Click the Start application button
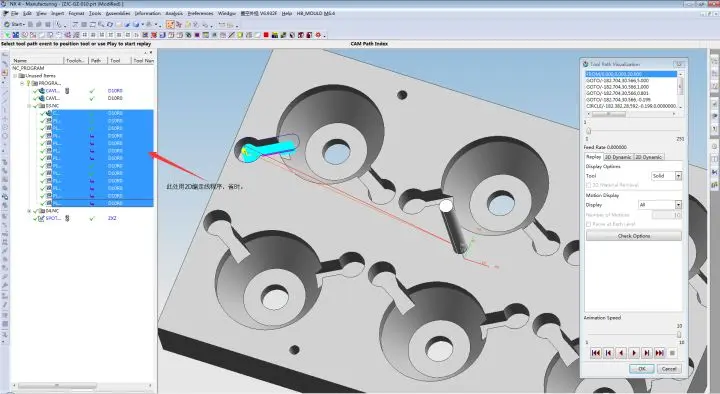Viewport: 720px width, 394px height. point(13,24)
